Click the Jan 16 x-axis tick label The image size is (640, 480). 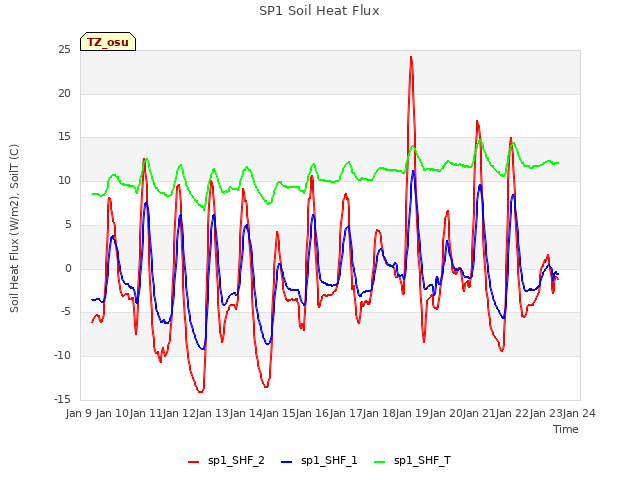coord(312,413)
